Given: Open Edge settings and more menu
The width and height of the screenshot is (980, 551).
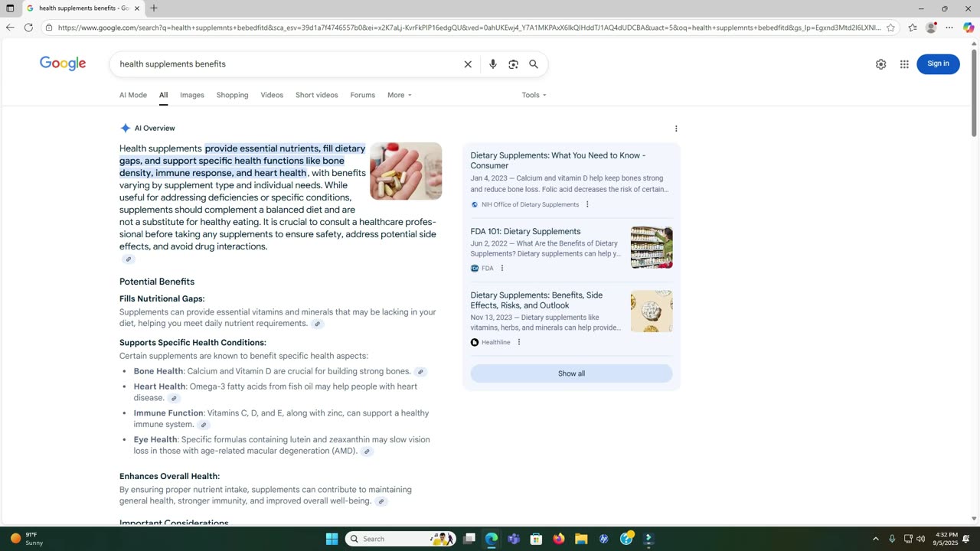Looking at the screenshot, I should (x=949, y=28).
